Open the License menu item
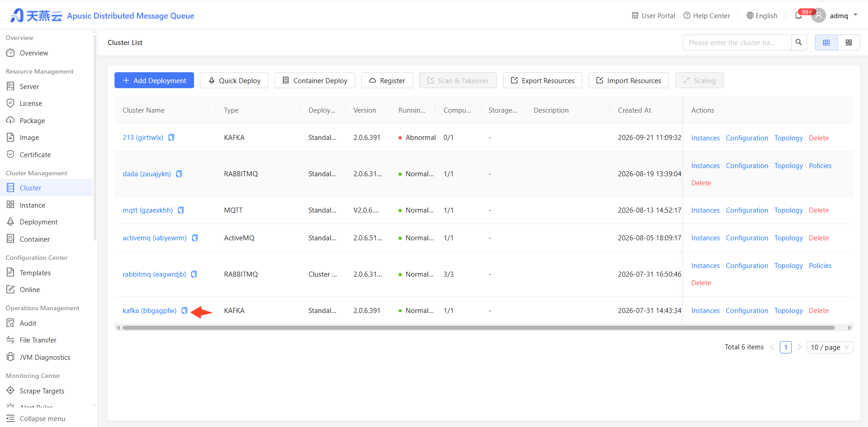 pos(46,104)
